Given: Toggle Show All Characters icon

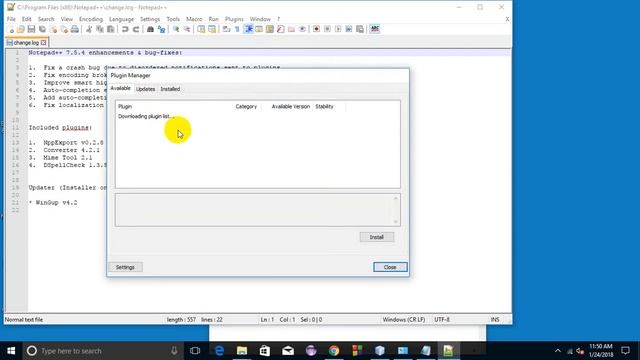Looking at the screenshot, I should coord(237,29).
